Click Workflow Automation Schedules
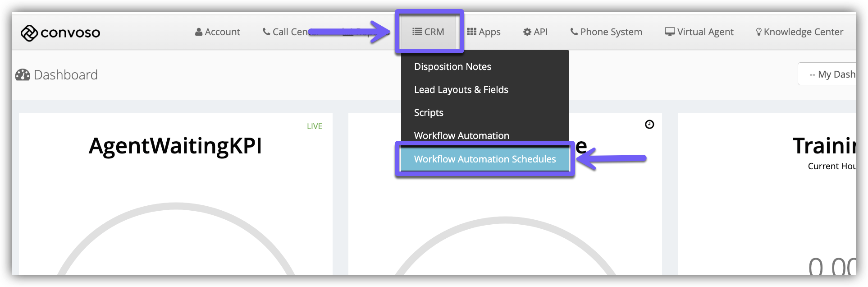This screenshot has width=868, height=287. click(x=485, y=159)
